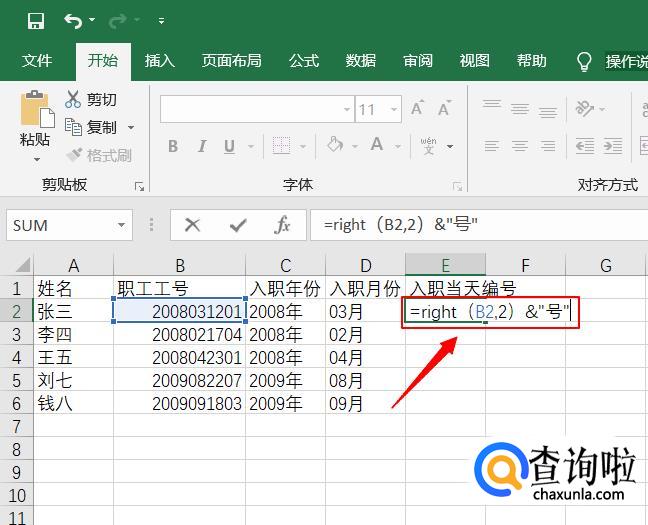Toggle Underline formatting
This screenshot has height=525, width=648.
[x=229, y=146]
